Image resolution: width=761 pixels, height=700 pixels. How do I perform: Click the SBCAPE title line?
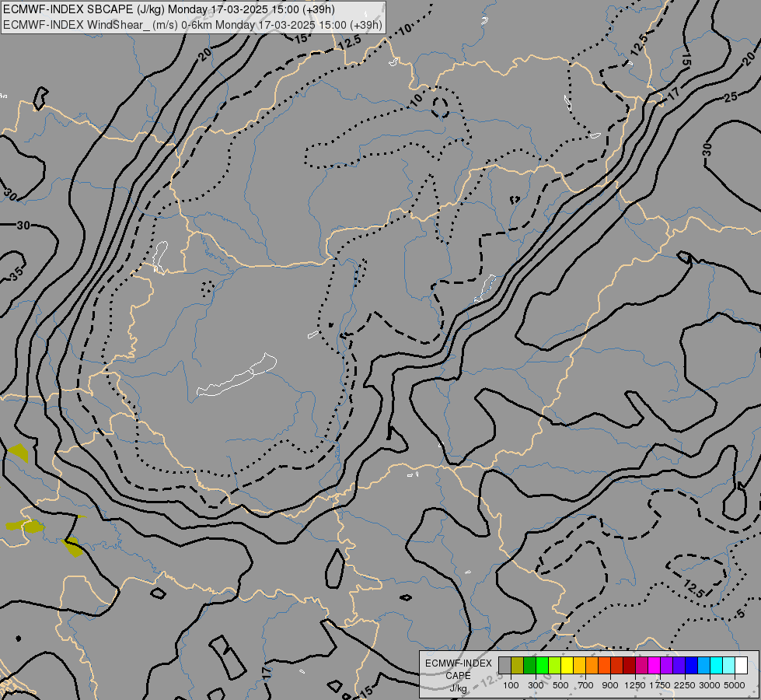pos(169,9)
